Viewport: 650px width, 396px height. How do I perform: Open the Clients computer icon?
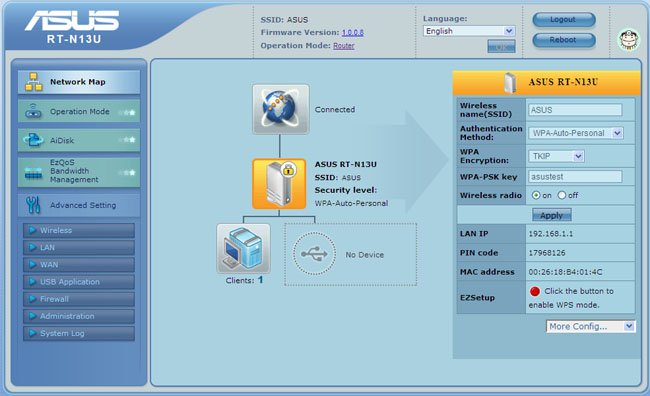coord(243,248)
